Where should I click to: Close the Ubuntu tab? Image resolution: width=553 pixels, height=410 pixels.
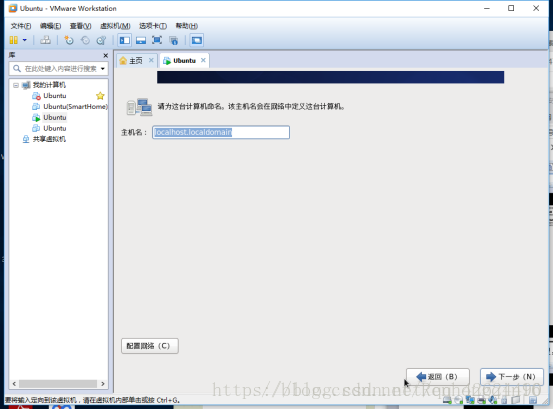click(x=203, y=60)
